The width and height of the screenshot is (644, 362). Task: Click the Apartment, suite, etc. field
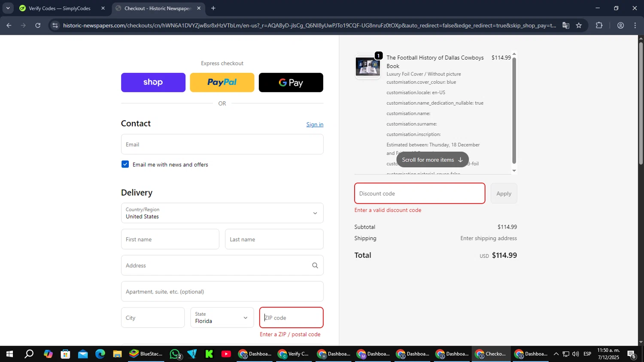point(222,292)
